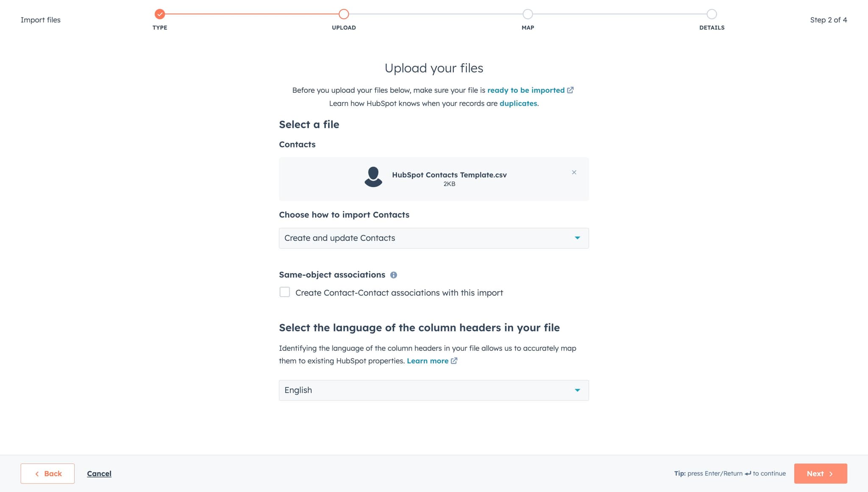Click the external link icon after Learn more
The height and width of the screenshot is (492, 868).
pyautogui.click(x=454, y=361)
